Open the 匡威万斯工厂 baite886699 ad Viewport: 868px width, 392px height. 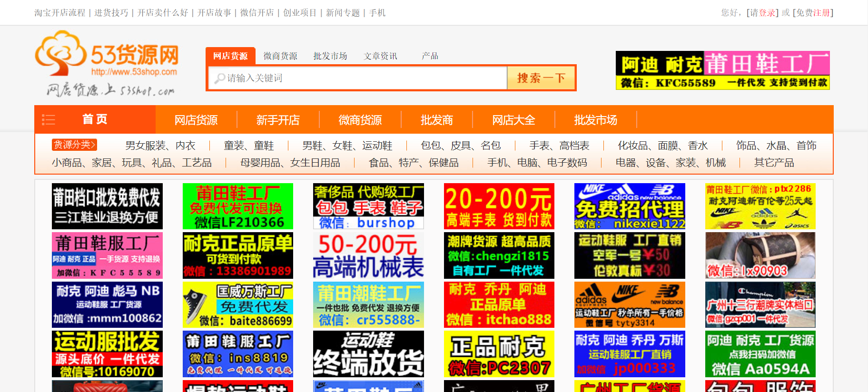pyautogui.click(x=238, y=304)
